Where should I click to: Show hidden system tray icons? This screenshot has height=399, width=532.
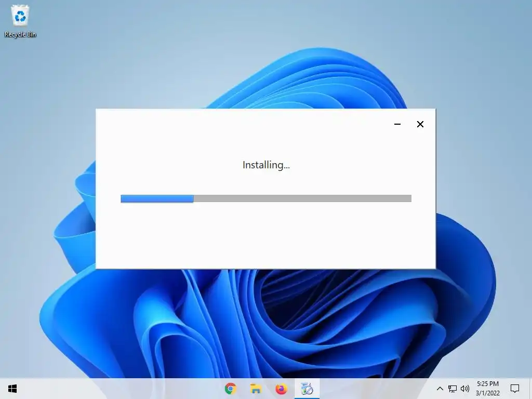(440, 389)
